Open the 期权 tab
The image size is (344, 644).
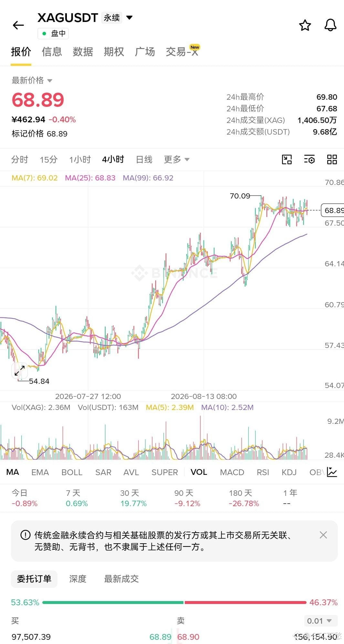coord(114,52)
